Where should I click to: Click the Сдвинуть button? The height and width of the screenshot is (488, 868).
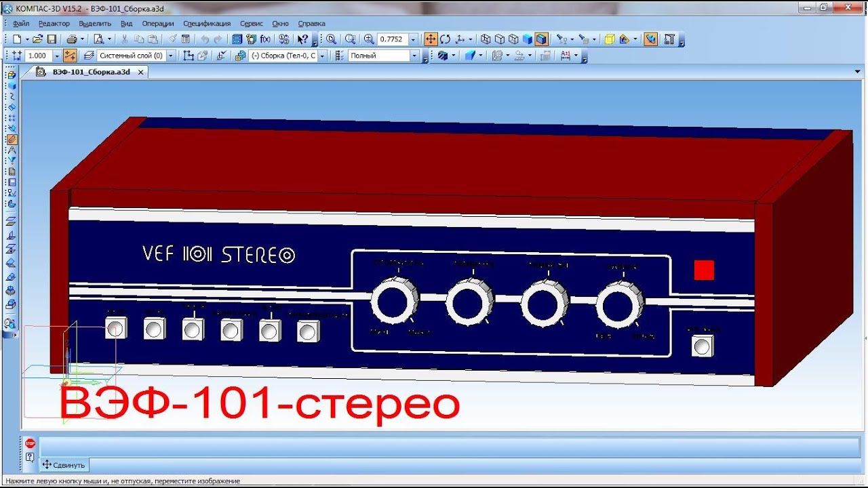(64, 465)
